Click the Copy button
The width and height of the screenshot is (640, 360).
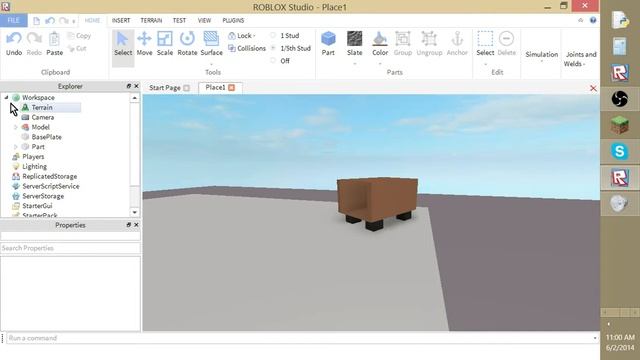79,36
